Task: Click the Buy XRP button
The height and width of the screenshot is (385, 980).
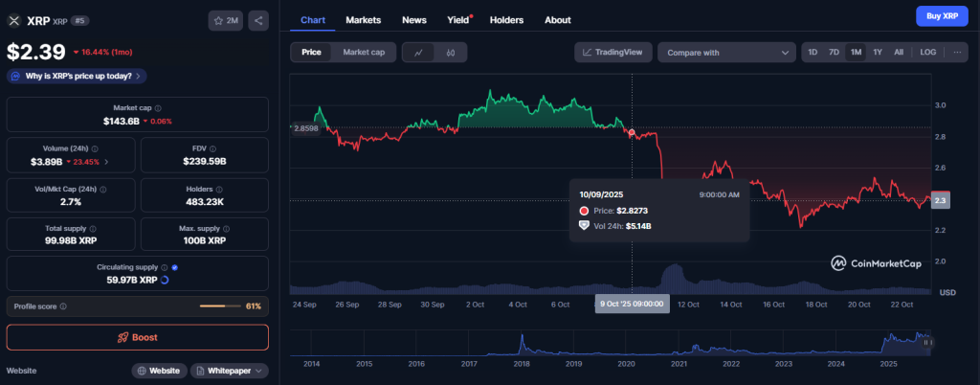Action: pos(935,16)
